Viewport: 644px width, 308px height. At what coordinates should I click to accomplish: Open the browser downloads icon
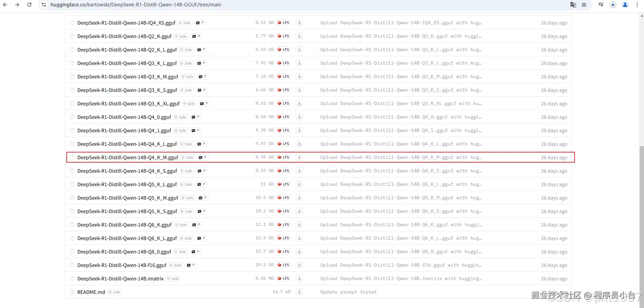pos(613,5)
